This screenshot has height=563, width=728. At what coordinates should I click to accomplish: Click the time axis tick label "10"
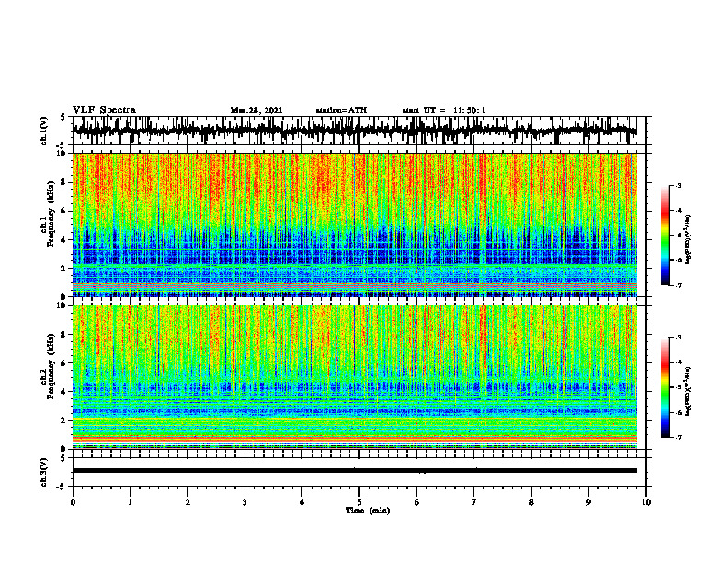coord(646,502)
